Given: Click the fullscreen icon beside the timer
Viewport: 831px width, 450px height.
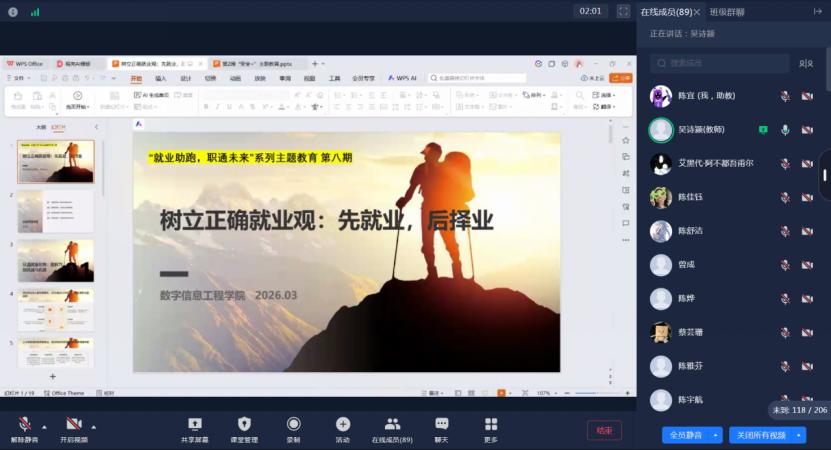Looking at the screenshot, I should point(623,11).
